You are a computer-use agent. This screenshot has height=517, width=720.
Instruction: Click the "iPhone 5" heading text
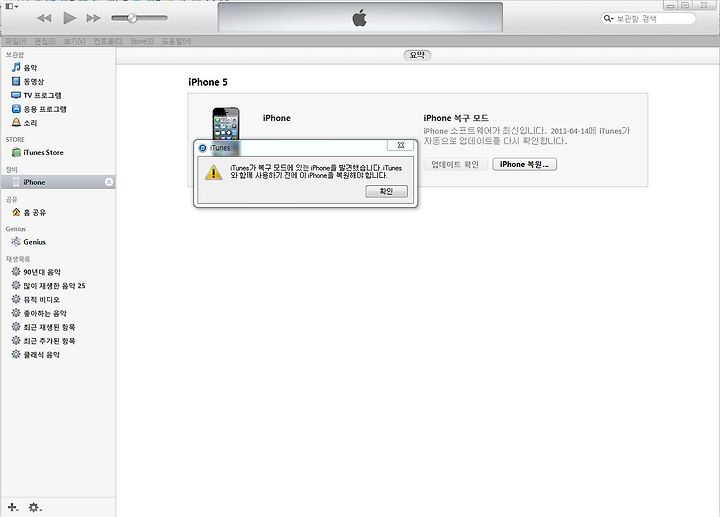coord(208,82)
